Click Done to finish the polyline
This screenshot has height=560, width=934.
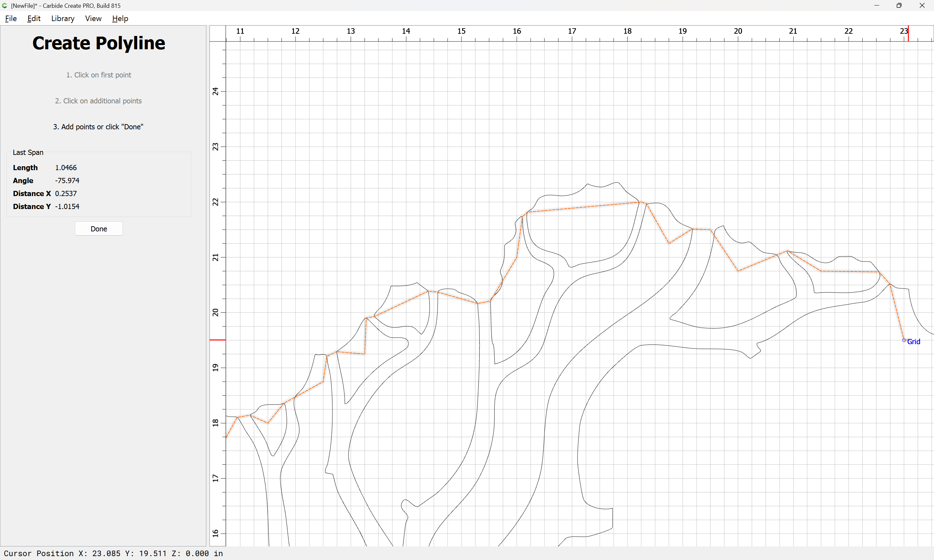coord(99,229)
